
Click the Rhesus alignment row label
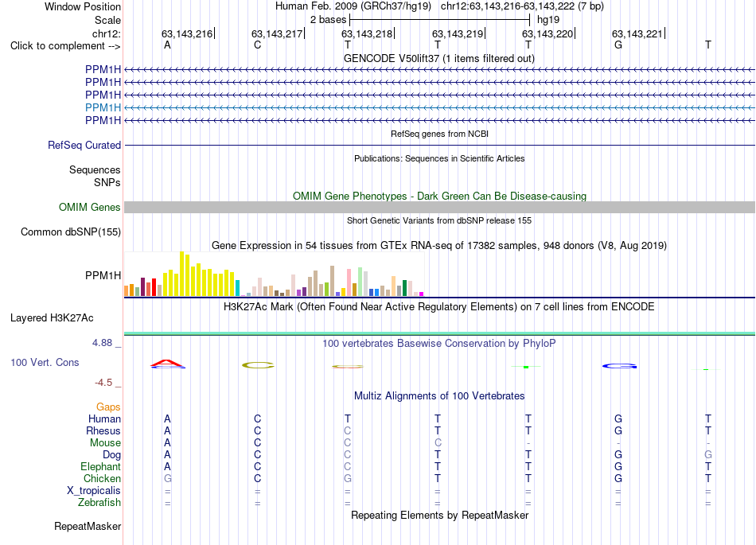(103, 430)
